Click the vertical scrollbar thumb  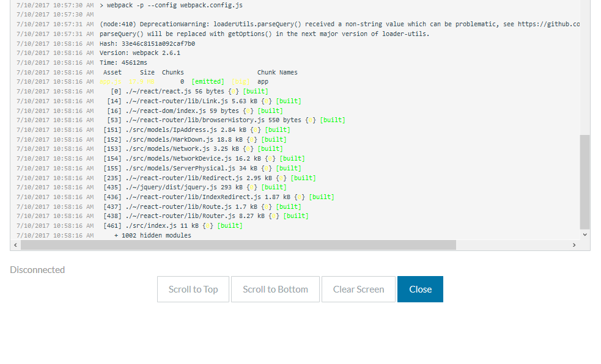[585, 181]
